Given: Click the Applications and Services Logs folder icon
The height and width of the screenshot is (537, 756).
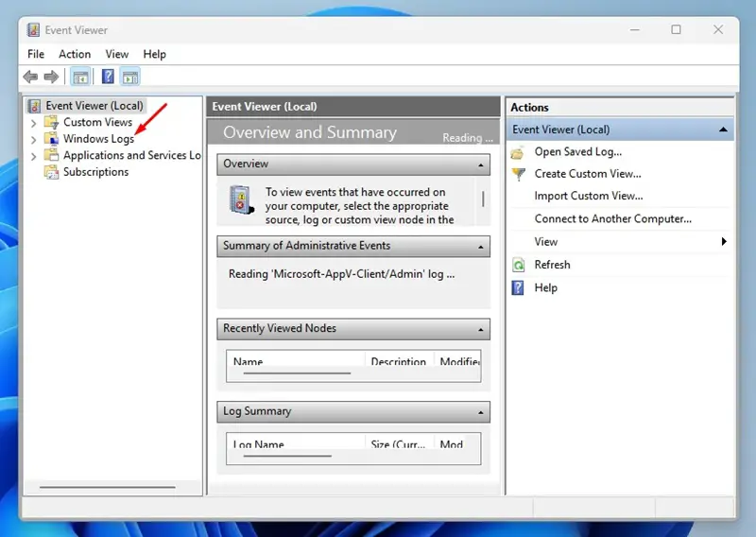Looking at the screenshot, I should click(52, 155).
